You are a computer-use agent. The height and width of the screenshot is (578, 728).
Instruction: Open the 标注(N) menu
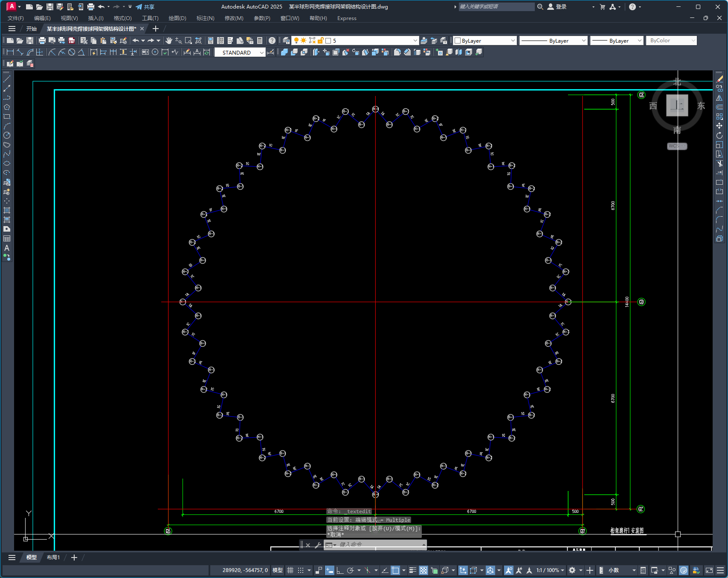coord(205,18)
